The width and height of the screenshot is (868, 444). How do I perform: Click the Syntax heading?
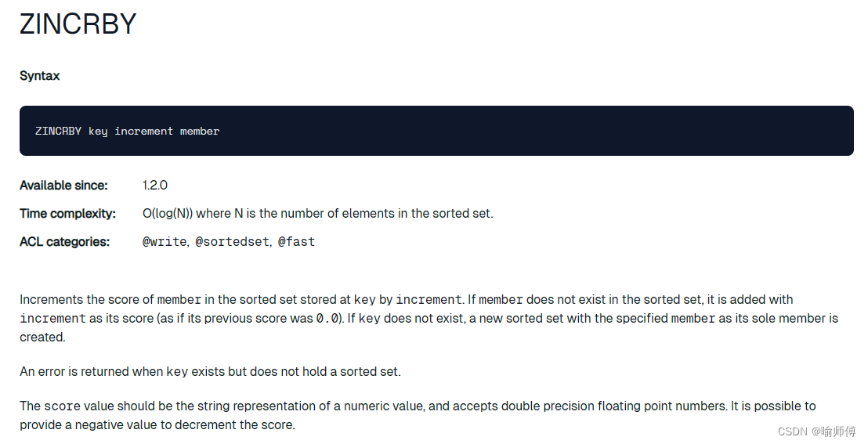click(x=39, y=76)
